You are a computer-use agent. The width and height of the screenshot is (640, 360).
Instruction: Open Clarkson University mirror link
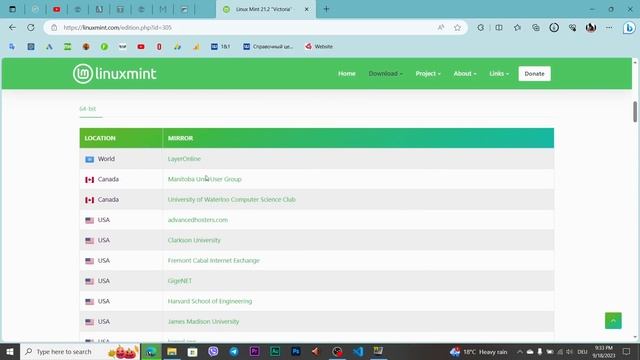pyautogui.click(x=194, y=240)
